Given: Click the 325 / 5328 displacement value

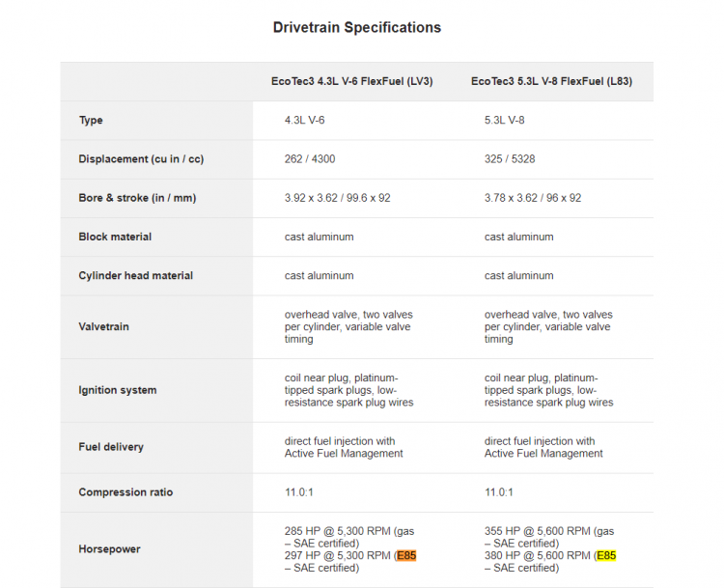Looking at the screenshot, I should (510, 159).
